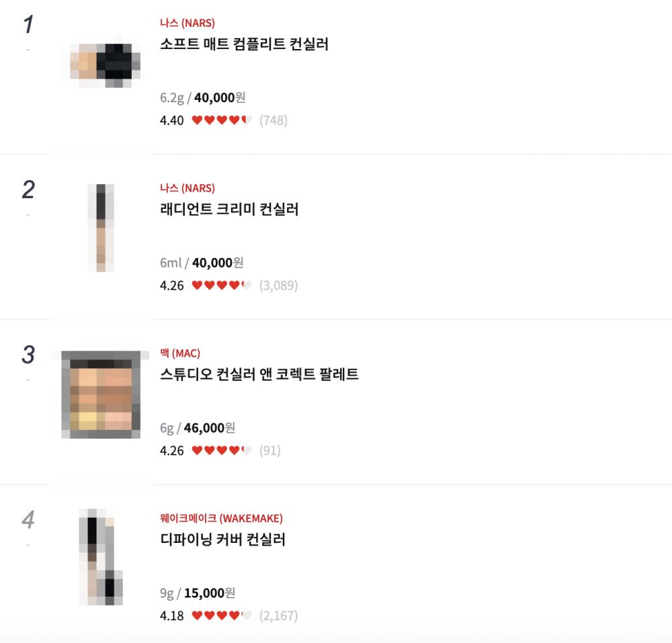Image resolution: width=672 pixels, height=643 pixels.
Task: Click the 나스 (NARS) brand link on rank 1
Action: 187,23
